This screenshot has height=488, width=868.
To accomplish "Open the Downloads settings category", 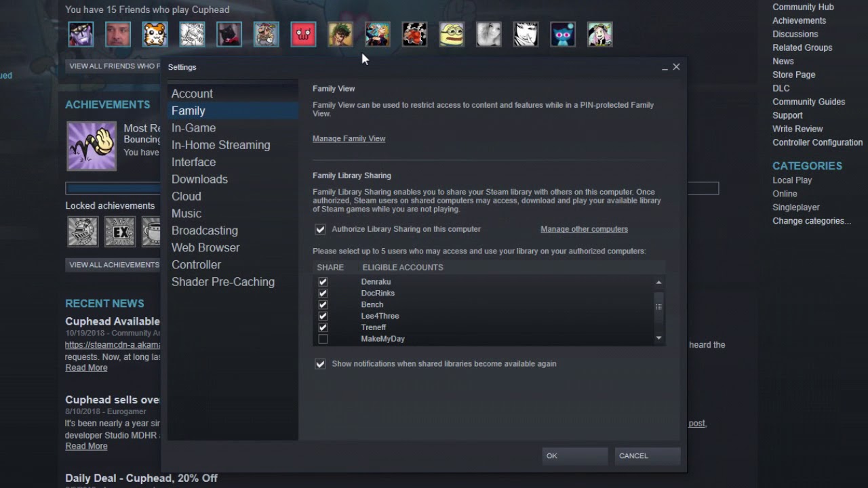I will 233,179.
